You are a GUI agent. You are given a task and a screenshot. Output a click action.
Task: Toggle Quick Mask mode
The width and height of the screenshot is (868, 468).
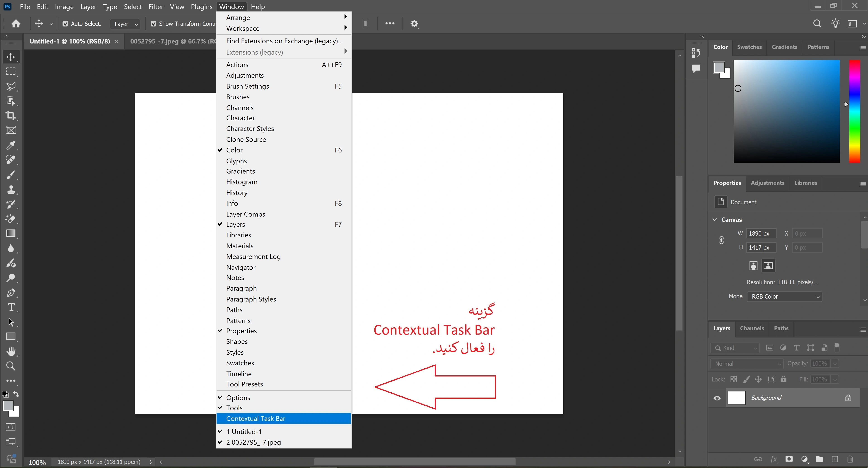11,427
